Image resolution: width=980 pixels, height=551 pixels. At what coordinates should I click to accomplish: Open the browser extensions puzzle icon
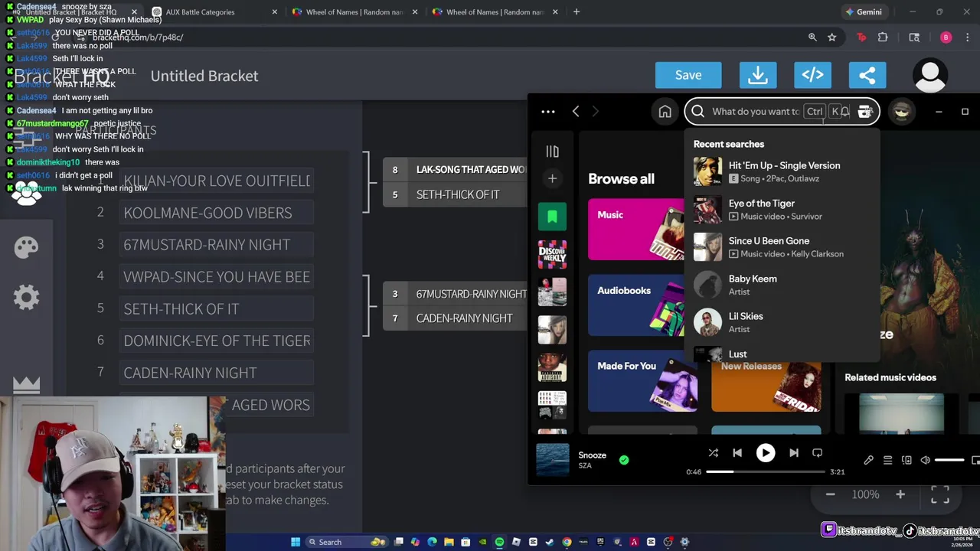(883, 37)
